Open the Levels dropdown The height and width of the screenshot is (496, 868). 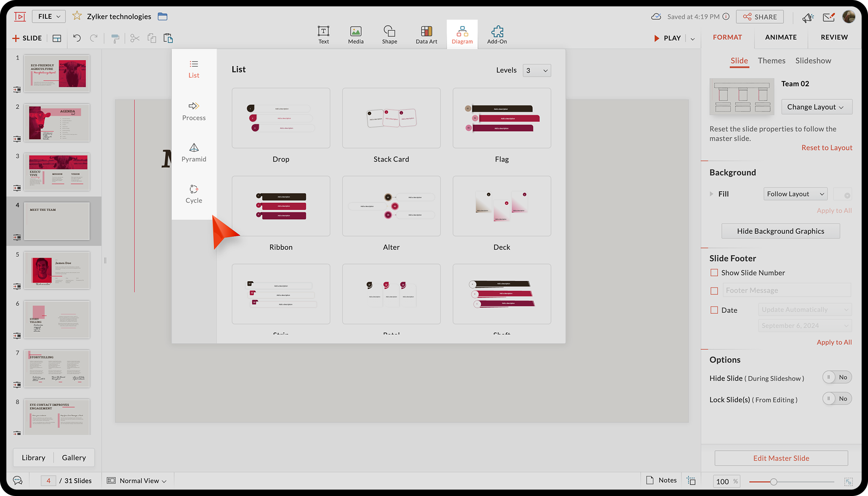[x=537, y=70]
